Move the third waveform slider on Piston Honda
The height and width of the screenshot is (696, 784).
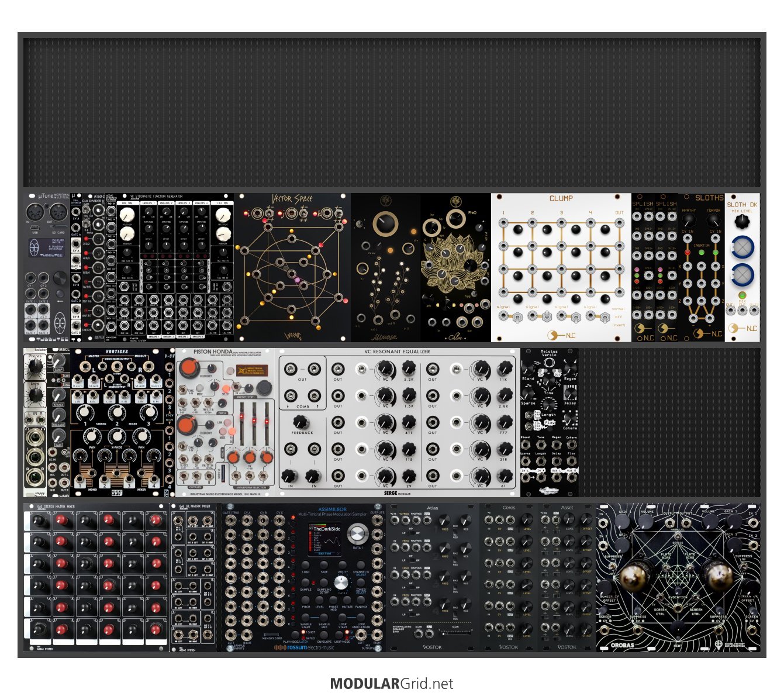tap(267, 424)
